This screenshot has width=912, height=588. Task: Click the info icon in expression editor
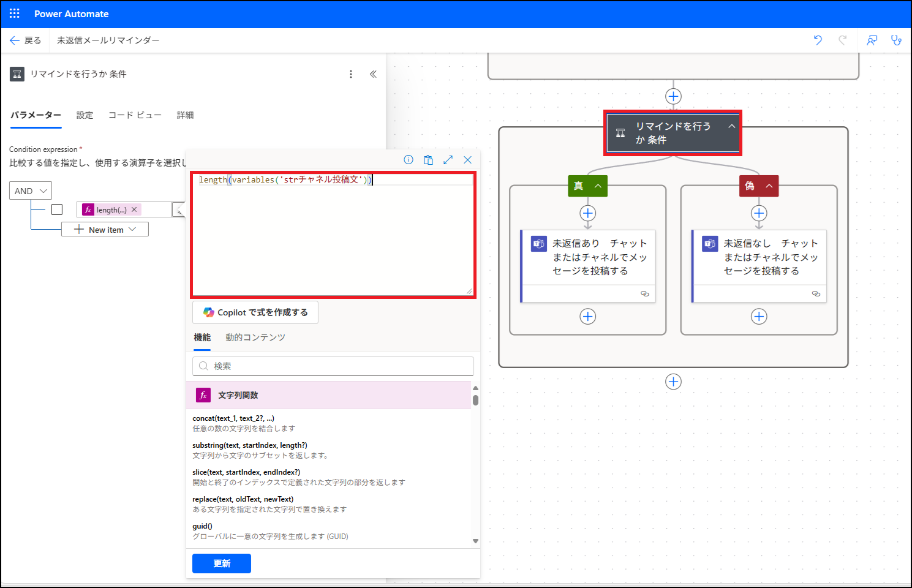(409, 160)
